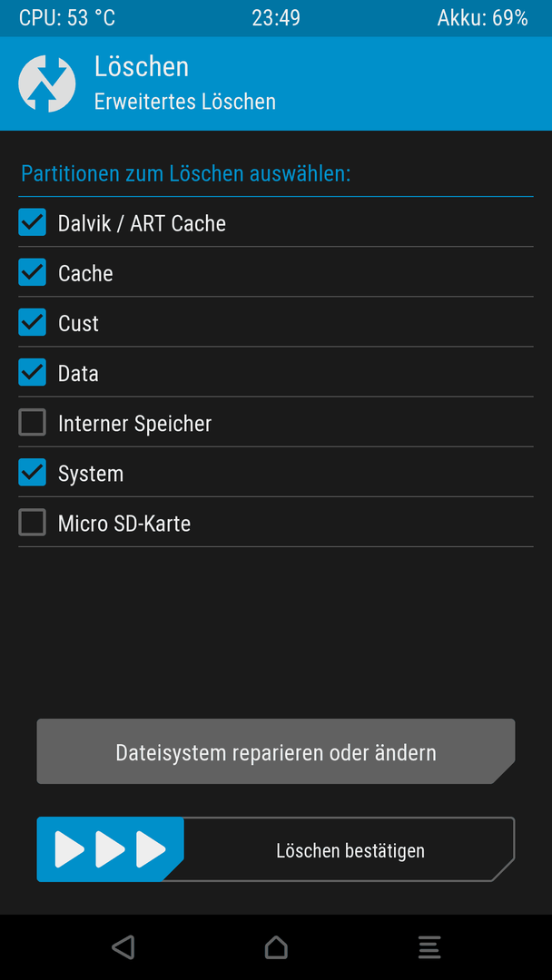Select the Interner Speicher list entry text
This screenshot has width=552, height=980.
pyautogui.click(x=134, y=423)
